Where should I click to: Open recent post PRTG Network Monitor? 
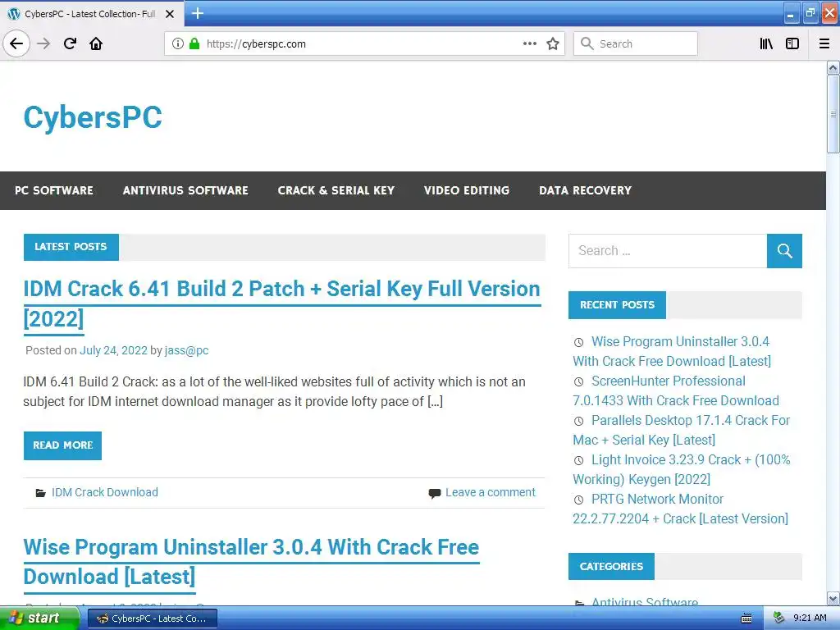pos(680,509)
